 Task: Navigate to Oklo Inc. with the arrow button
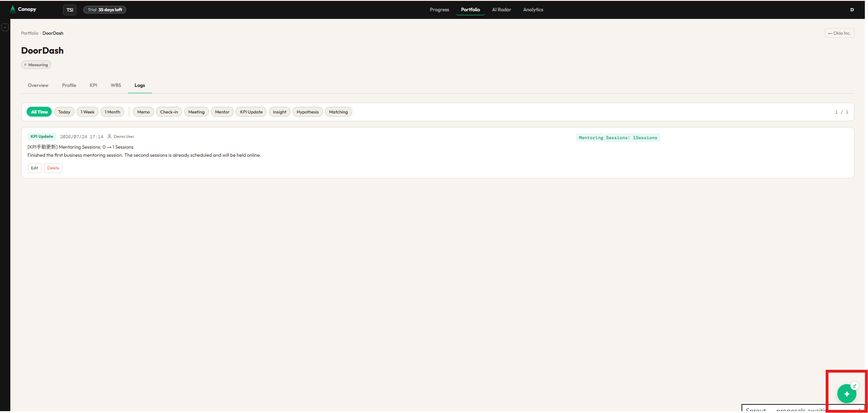pyautogui.click(x=839, y=33)
